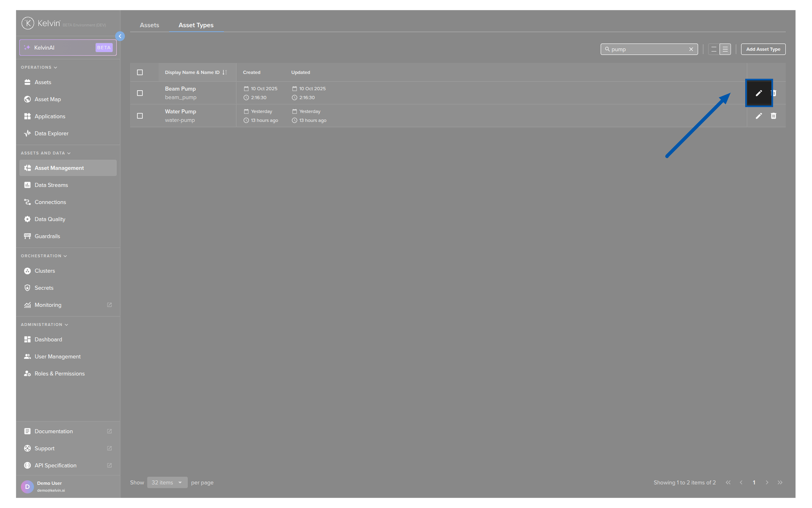Collapse the sidebar with blue arrow button
This screenshot has width=812, height=508.
tap(120, 36)
